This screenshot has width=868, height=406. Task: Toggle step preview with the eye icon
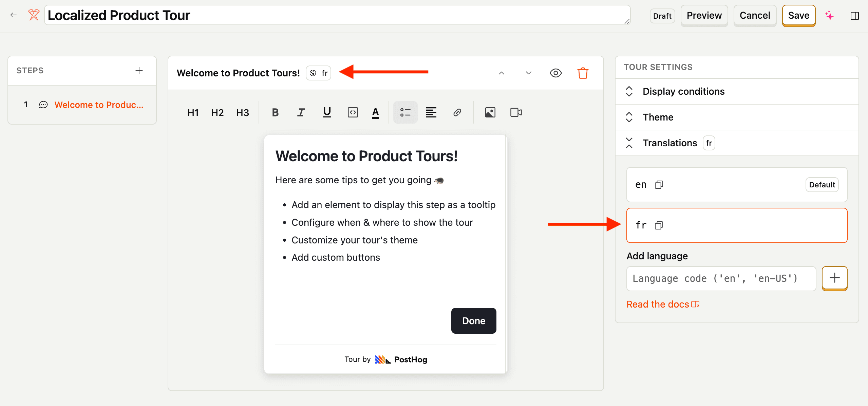(x=555, y=73)
